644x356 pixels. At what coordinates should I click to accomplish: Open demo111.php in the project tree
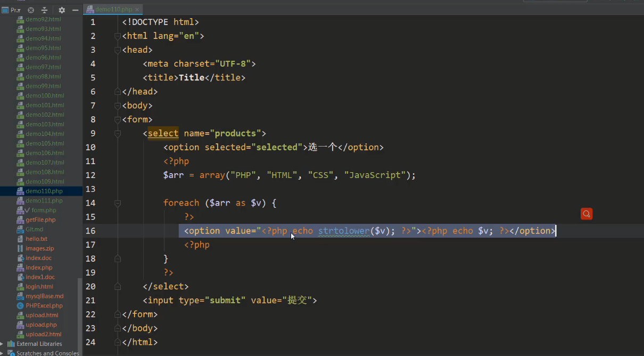coord(44,201)
